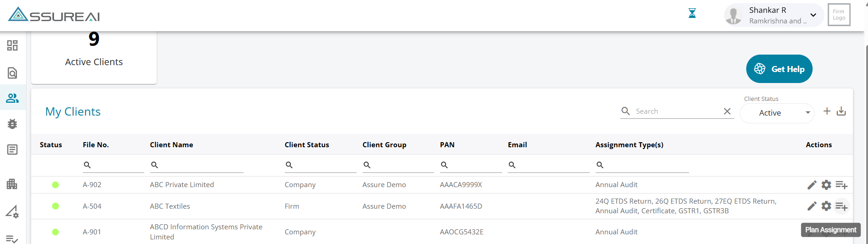Viewport: 868px width, 244px height.
Task: Open the dashboard icon in sidebar
Action: coord(12,45)
